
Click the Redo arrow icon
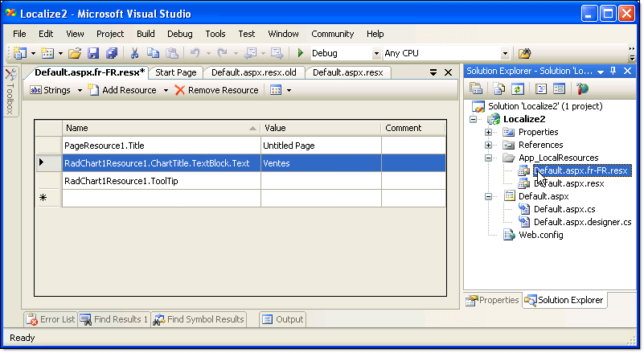coord(222,53)
